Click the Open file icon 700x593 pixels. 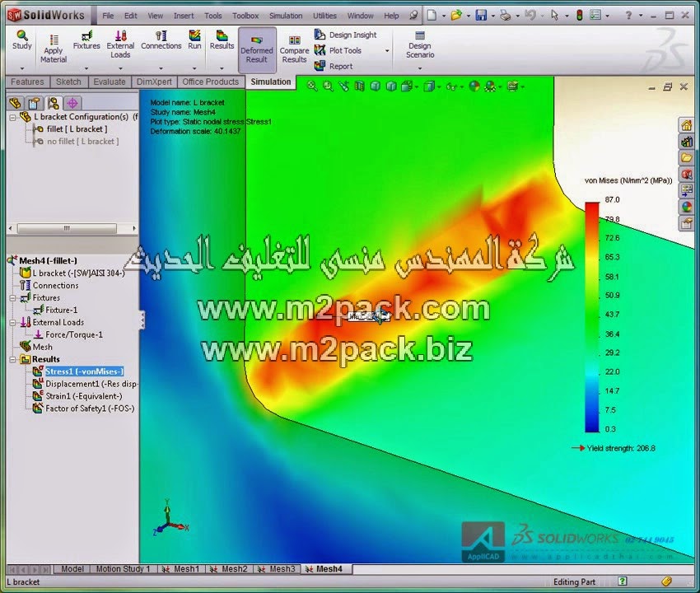coord(455,16)
